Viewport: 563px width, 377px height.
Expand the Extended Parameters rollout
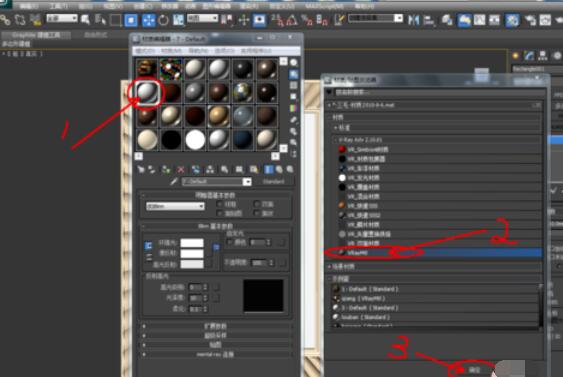point(215,326)
